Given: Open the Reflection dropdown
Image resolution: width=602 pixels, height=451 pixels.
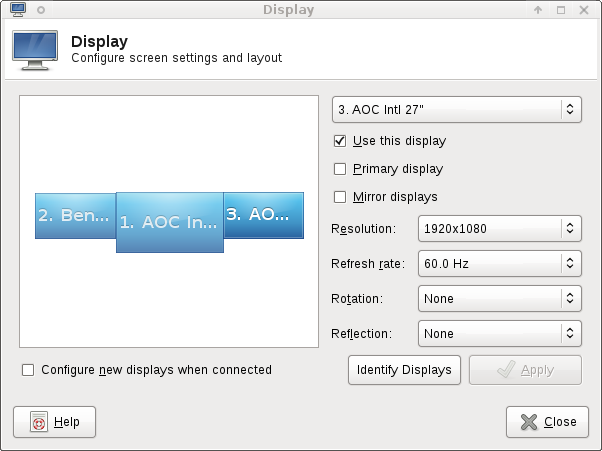Looking at the screenshot, I should 498,334.
